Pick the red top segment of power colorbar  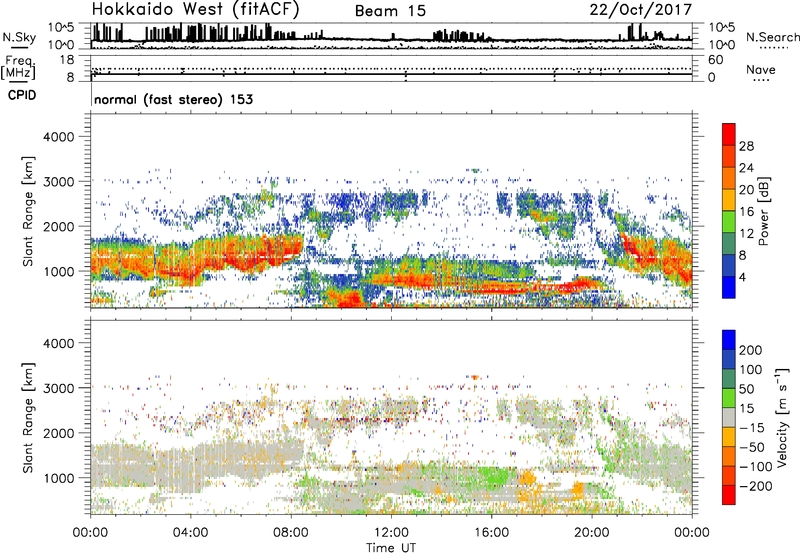click(x=729, y=134)
